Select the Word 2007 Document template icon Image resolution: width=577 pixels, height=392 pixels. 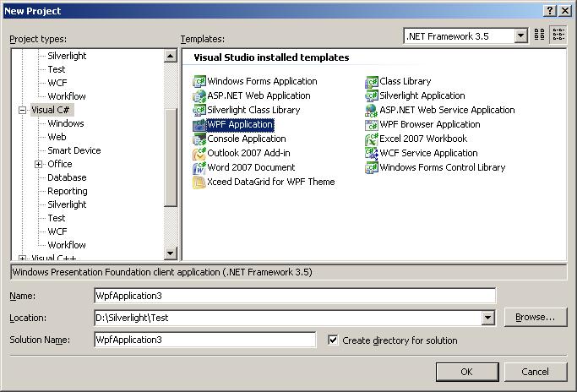(199, 167)
